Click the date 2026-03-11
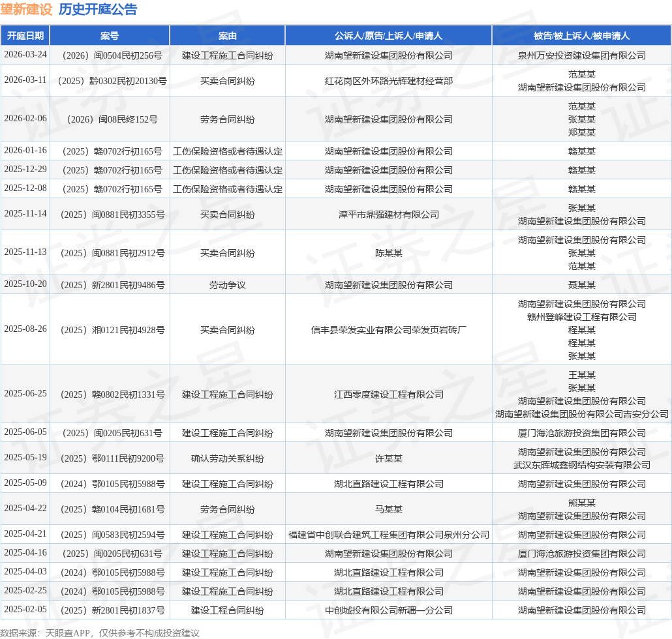This screenshot has width=672, height=639. pyautogui.click(x=25, y=80)
